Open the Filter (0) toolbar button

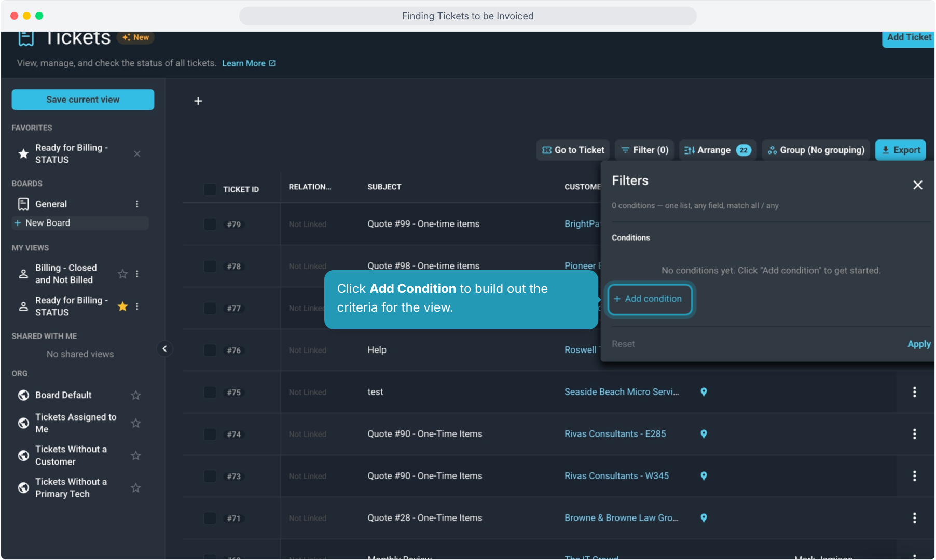[644, 150]
